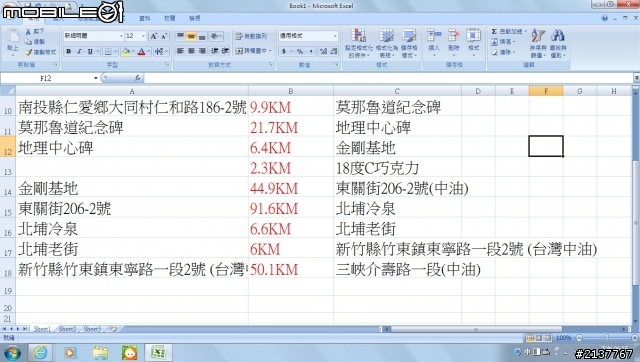This screenshot has width=640, height=362.
Task: Click the currency dollar format icon
Action: (284, 51)
